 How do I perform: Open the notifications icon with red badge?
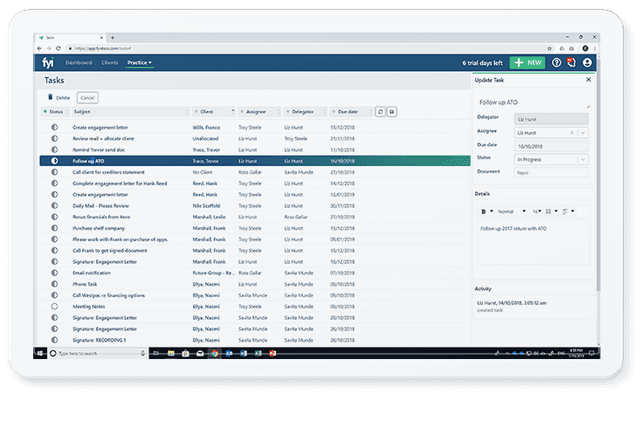571,62
